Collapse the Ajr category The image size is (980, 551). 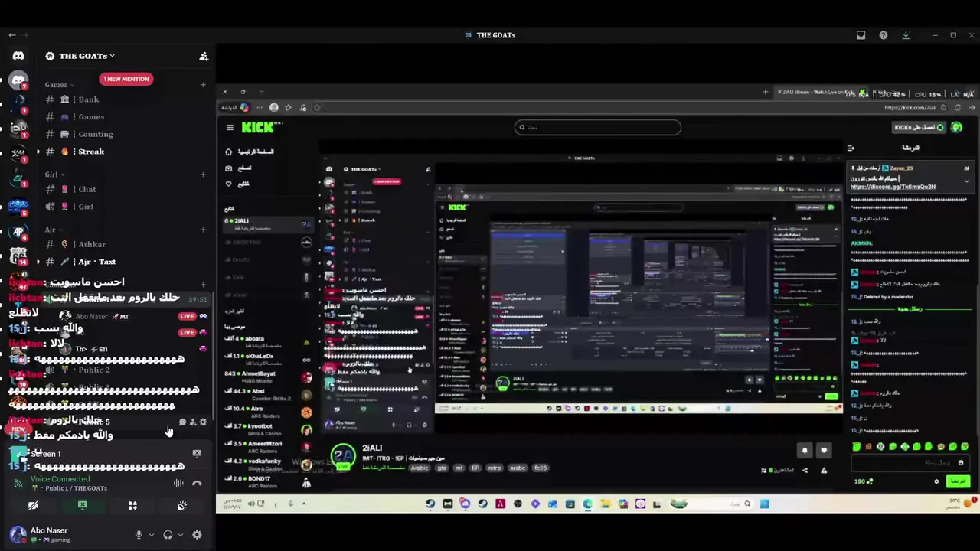[x=54, y=230]
